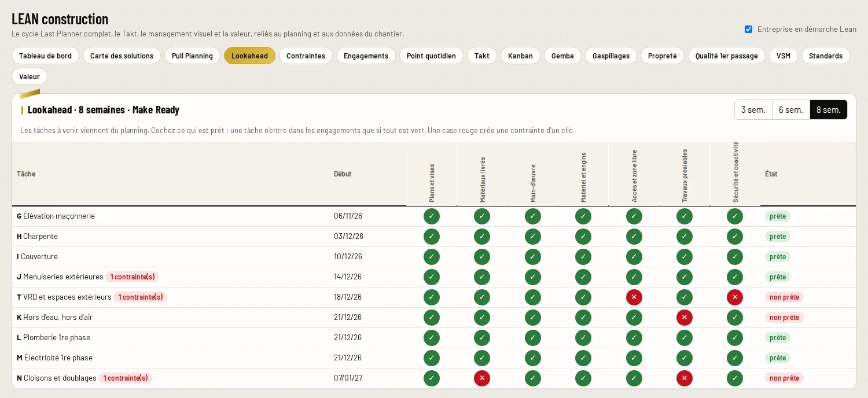Uncheck Entreprise en démarche Lean checkbox

tap(748, 30)
